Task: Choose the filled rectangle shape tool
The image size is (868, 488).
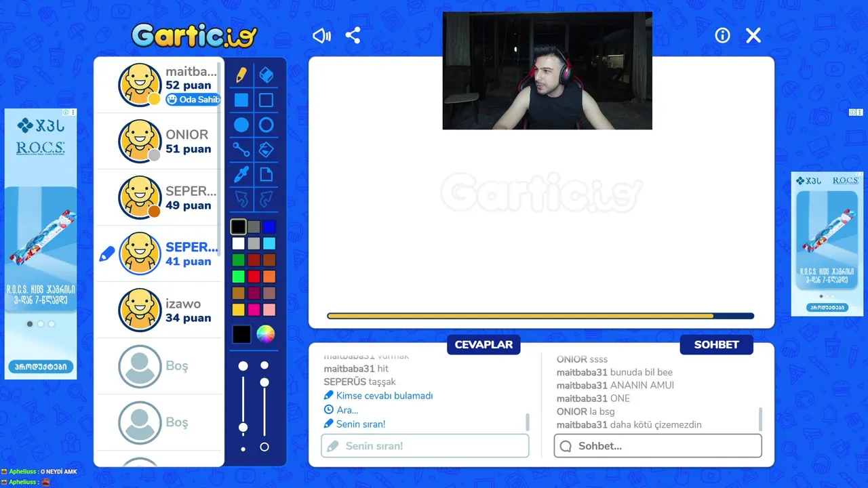Action: [x=241, y=100]
